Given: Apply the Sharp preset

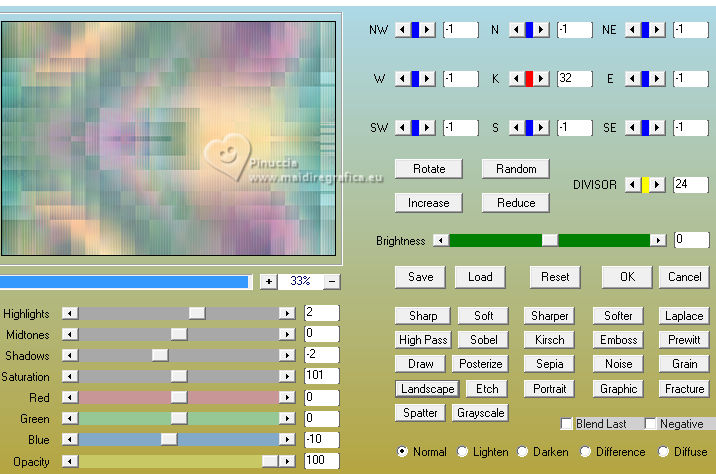Looking at the screenshot, I should (x=423, y=316).
